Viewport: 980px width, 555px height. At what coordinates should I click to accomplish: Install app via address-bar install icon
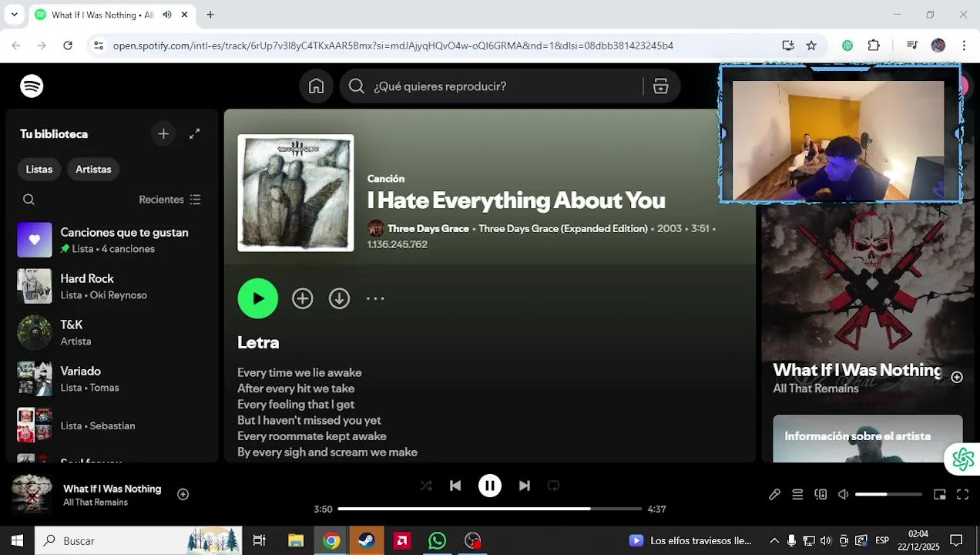tap(787, 45)
